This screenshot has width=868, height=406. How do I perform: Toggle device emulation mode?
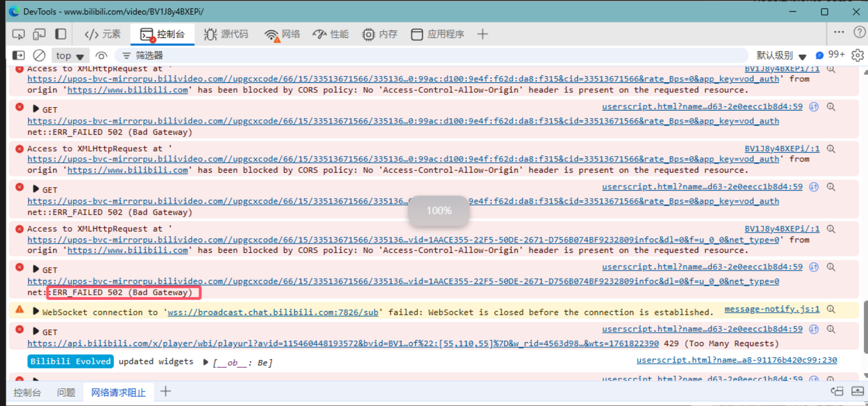[39, 35]
